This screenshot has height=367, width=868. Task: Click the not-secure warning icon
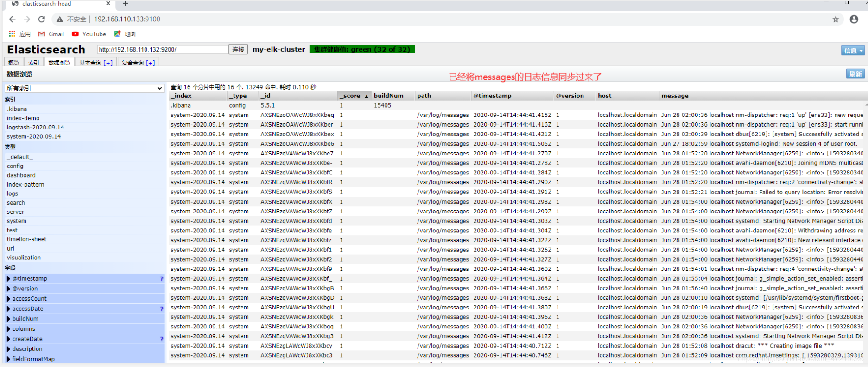tap(60, 19)
